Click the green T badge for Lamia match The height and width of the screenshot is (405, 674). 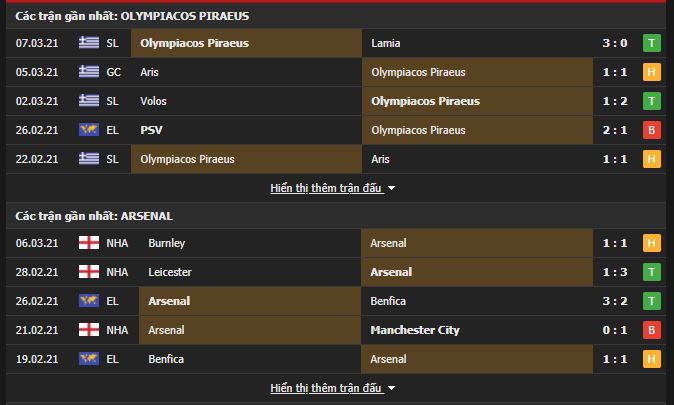click(652, 43)
